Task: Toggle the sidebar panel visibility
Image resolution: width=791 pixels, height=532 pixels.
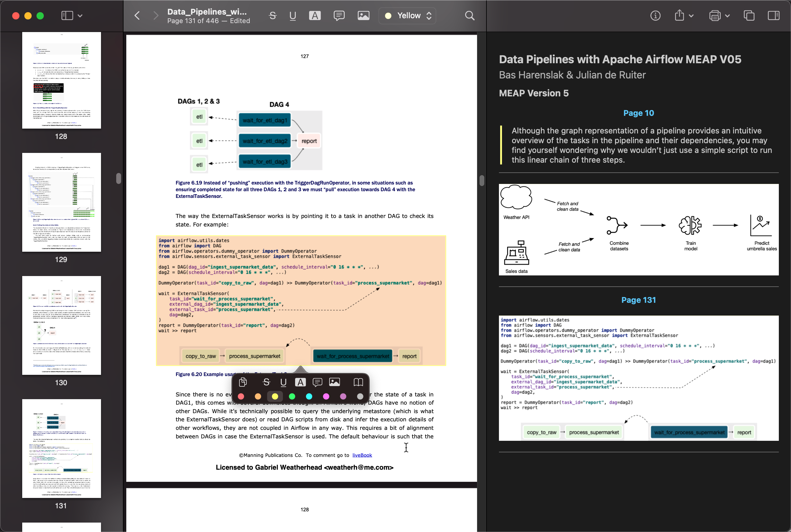Action: (x=68, y=16)
